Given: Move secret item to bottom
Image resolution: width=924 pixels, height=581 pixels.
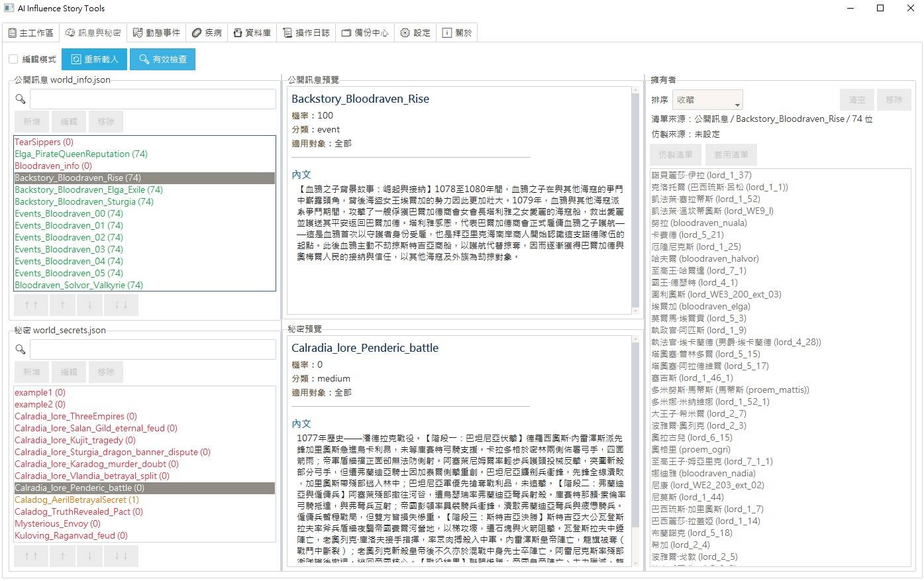Looking at the screenshot, I should pyautogui.click(x=121, y=556).
